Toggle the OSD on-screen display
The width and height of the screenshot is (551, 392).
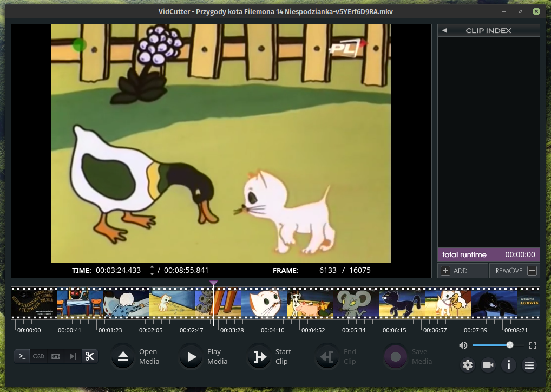pyautogui.click(x=38, y=356)
